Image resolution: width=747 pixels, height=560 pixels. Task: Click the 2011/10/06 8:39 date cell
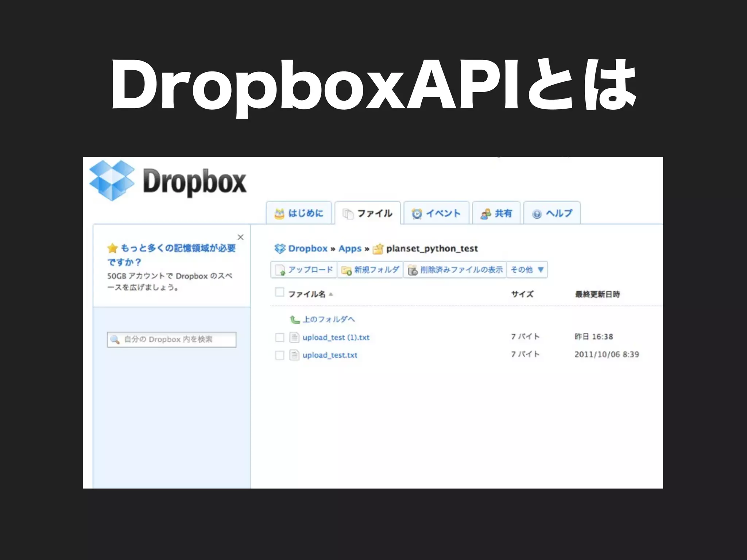607,354
